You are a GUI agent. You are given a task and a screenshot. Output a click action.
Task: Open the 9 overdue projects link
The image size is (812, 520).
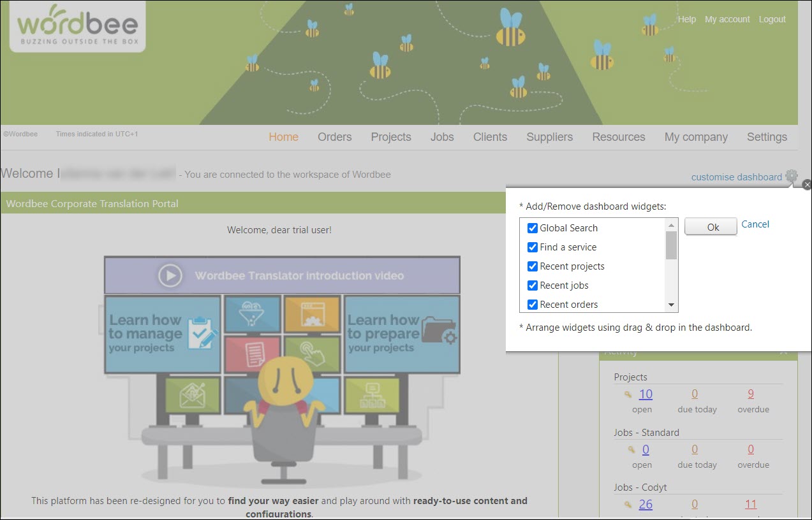click(x=751, y=394)
